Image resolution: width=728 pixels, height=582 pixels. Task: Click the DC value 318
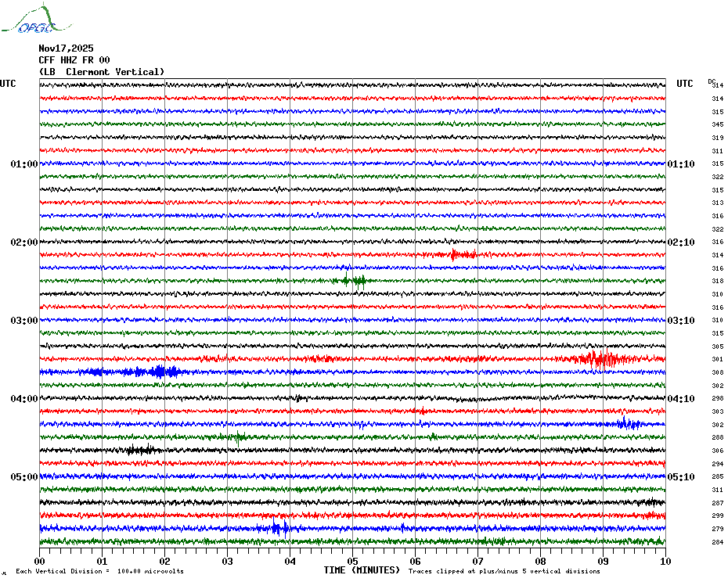718,282
